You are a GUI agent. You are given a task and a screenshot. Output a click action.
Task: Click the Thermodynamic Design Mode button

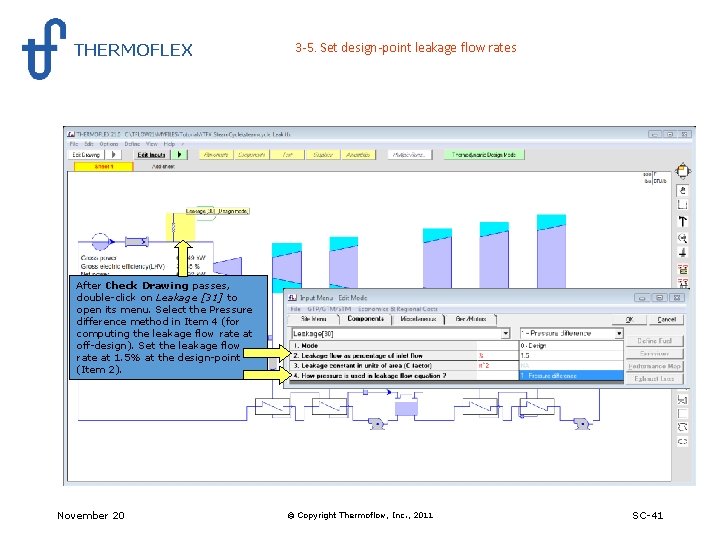(484, 155)
